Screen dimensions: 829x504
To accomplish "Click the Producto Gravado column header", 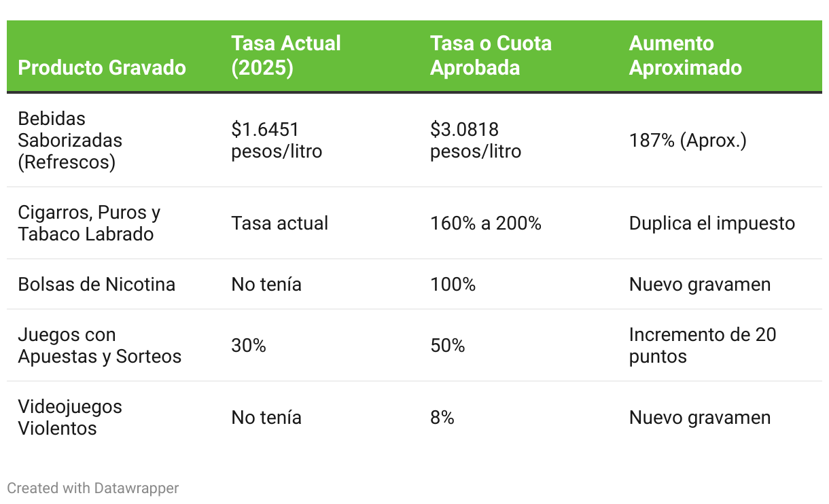I will click(102, 68).
